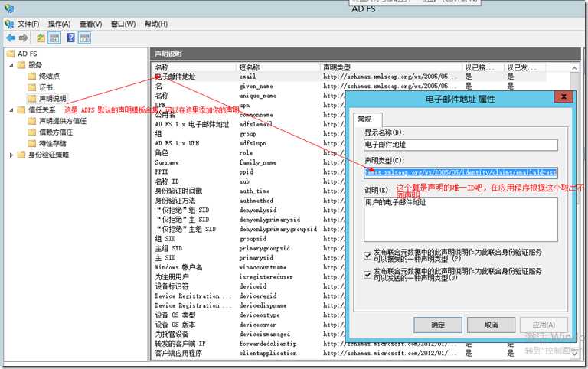Click the 身份验证策略 folder icon
The width and height of the screenshot is (588, 369).
pyautogui.click(x=21, y=155)
